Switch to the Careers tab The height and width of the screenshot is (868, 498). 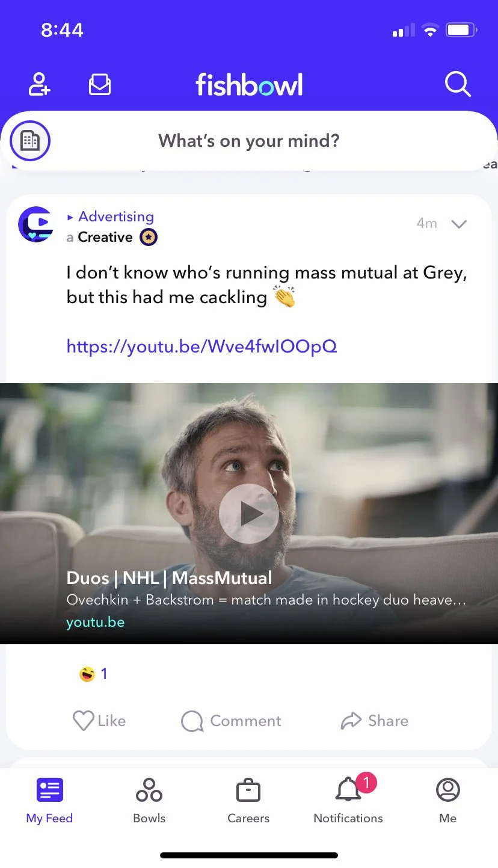tap(248, 800)
